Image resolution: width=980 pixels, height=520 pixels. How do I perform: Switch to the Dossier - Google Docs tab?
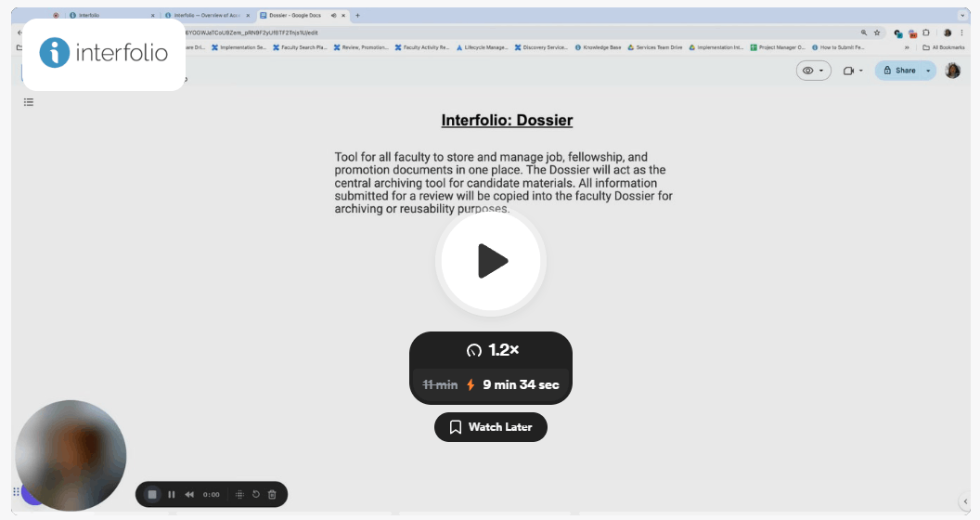pyautogui.click(x=295, y=15)
